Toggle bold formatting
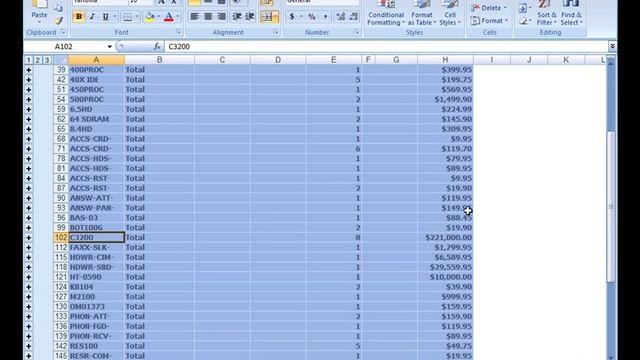 (79, 17)
